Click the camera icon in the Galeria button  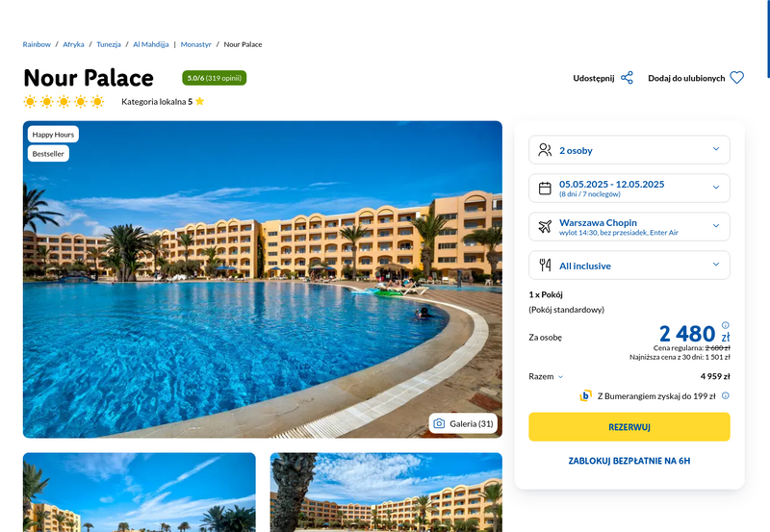pos(439,423)
